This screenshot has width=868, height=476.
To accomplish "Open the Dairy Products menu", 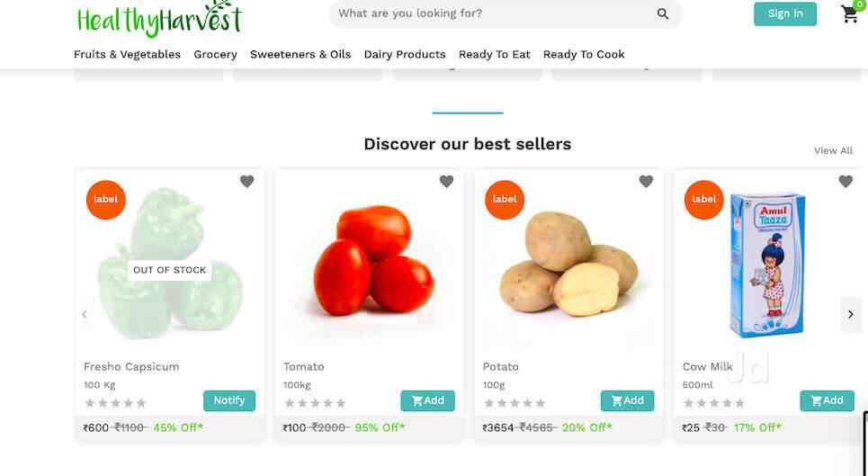I will point(405,54).
